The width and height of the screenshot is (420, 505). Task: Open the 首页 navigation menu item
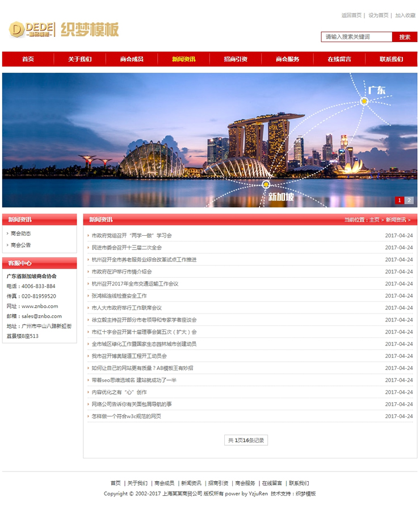pyautogui.click(x=28, y=59)
